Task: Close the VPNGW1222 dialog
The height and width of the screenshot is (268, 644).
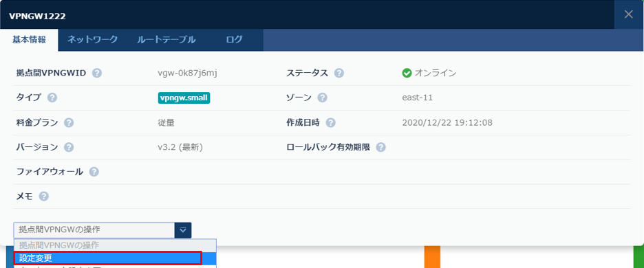Action: (629, 14)
